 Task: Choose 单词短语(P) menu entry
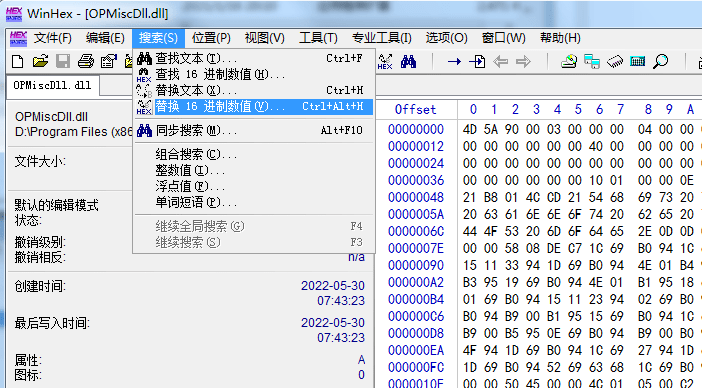254,203
